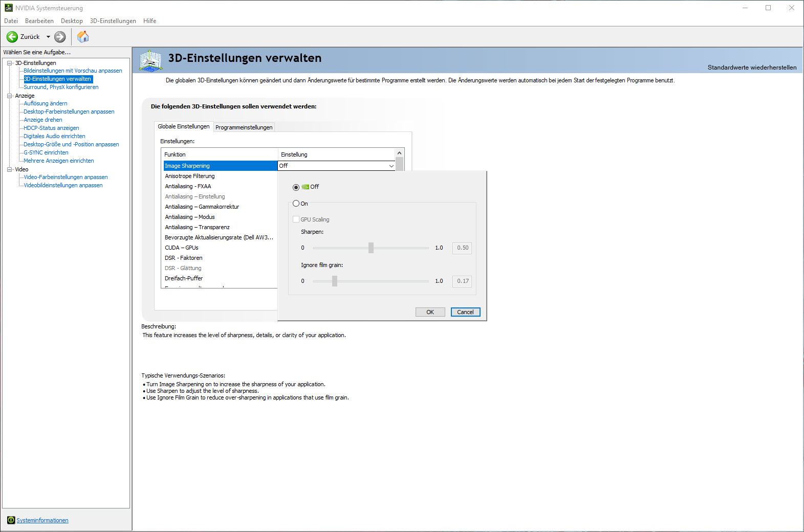Open Auflösung ändern
This screenshot has height=532, width=804.
[46, 103]
